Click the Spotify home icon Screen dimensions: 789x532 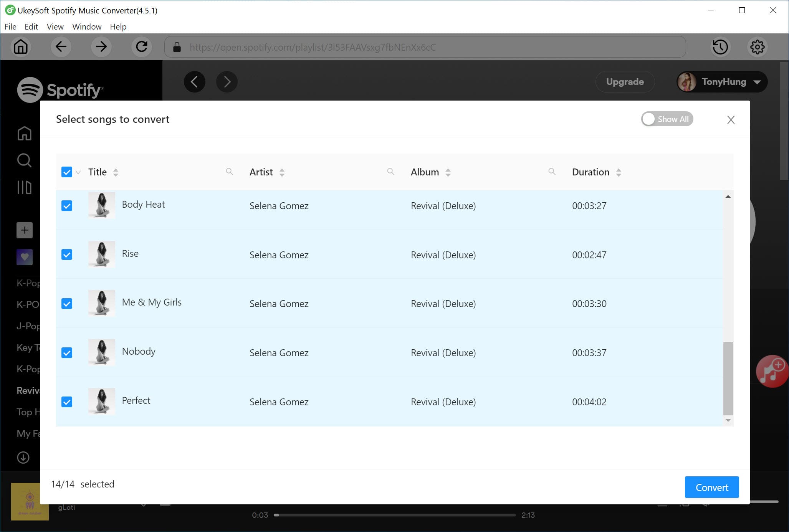(x=24, y=134)
